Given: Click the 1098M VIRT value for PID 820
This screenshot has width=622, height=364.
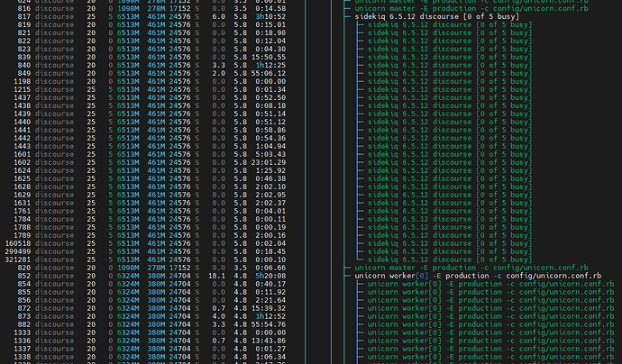Looking at the screenshot, I should (x=128, y=268).
